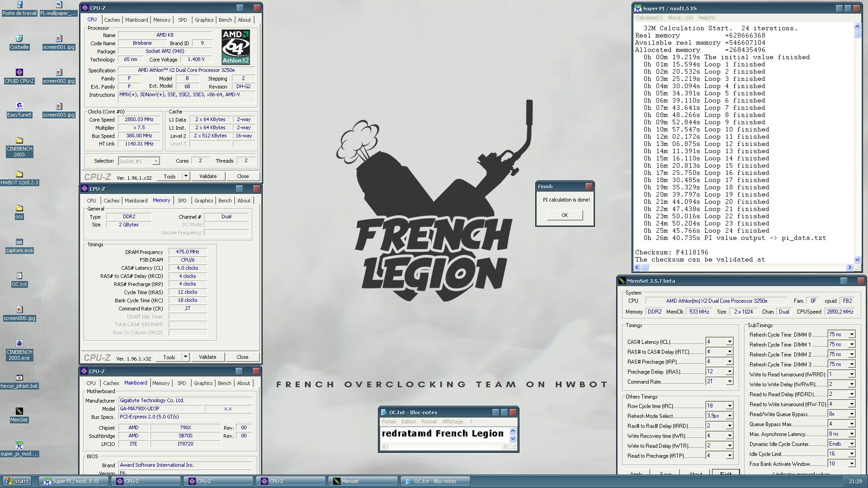Select screen002.jpg desktop file
Viewport: 868px width, 488px height.
tap(59, 76)
